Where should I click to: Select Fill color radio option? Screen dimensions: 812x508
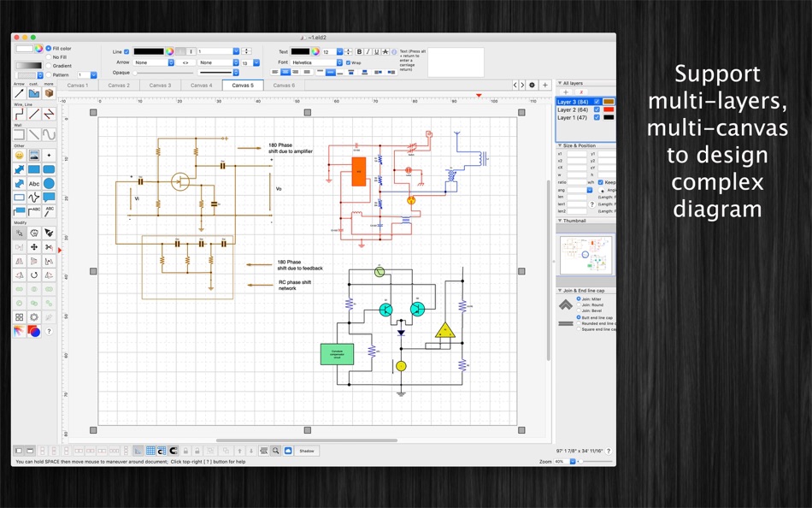point(48,48)
